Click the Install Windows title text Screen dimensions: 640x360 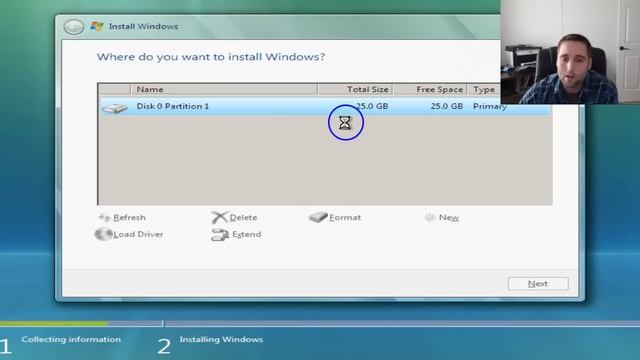click(143, 27)
